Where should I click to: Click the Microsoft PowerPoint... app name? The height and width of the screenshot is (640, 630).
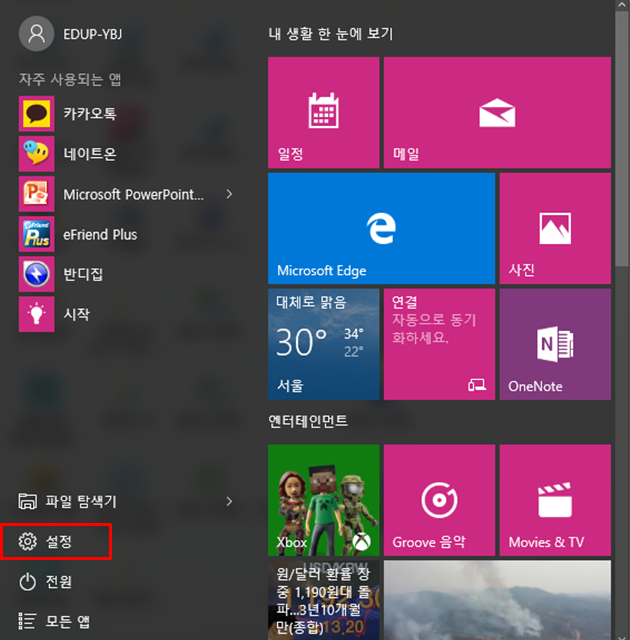tap(133, 194)
